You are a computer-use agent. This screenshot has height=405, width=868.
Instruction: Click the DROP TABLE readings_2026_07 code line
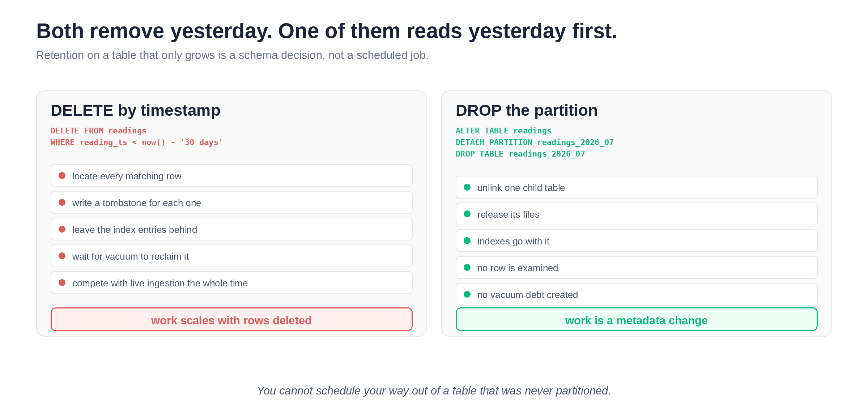coord(520,154)
